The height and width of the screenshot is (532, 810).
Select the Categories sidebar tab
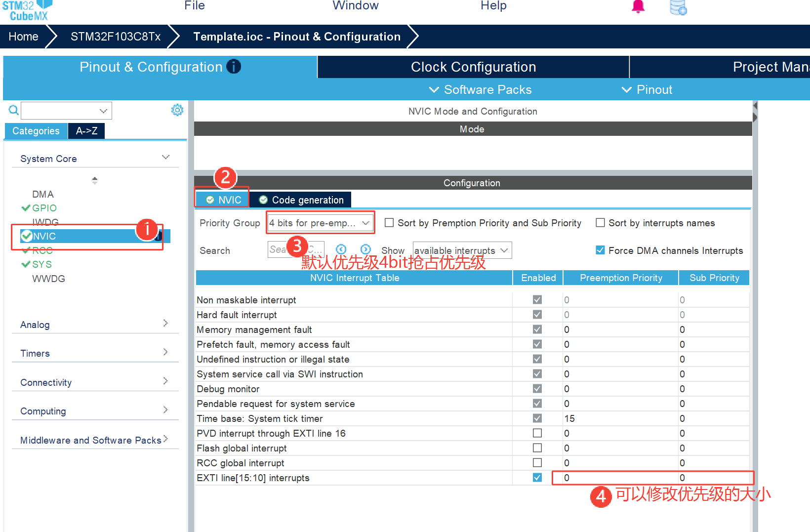[36, 131]
